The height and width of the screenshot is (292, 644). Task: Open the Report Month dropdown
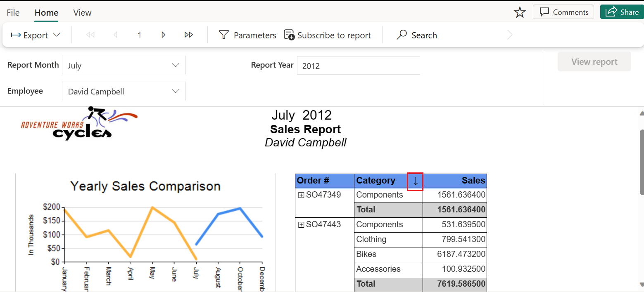click(124, 65)
